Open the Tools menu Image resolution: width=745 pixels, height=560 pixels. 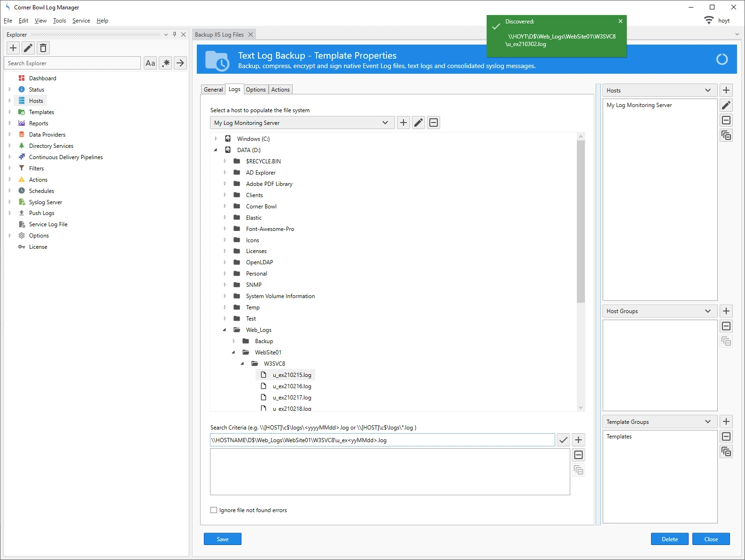click(x=59, y=21)
